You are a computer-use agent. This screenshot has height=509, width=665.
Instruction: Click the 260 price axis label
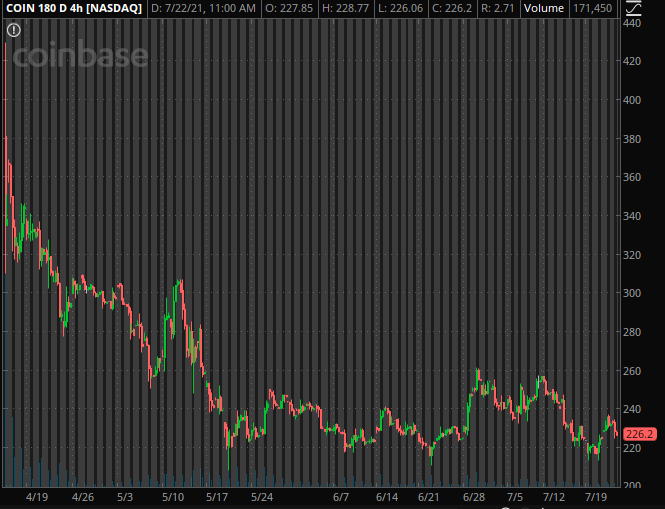(x=632, y=371)
